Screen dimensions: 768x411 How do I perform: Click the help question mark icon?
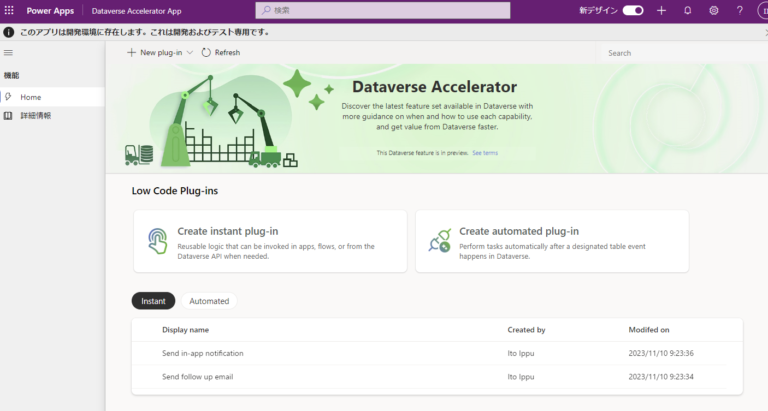click(740, 10)
